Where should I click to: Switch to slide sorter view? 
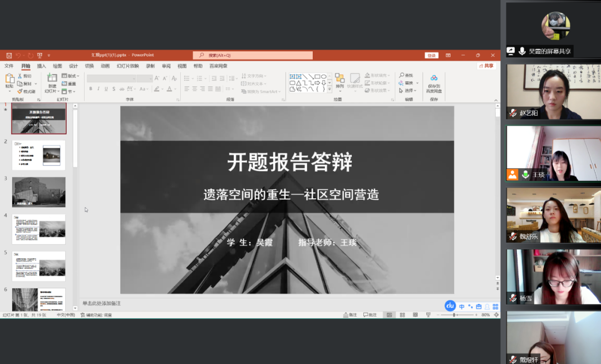tap(402, 315)
